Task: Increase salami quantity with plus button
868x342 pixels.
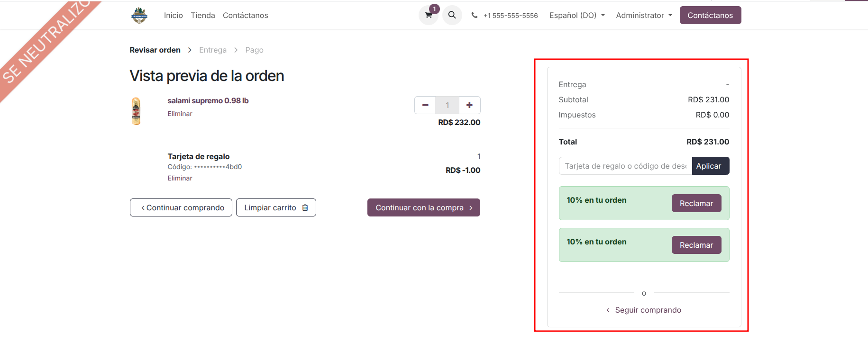Action: pos(469,105)
